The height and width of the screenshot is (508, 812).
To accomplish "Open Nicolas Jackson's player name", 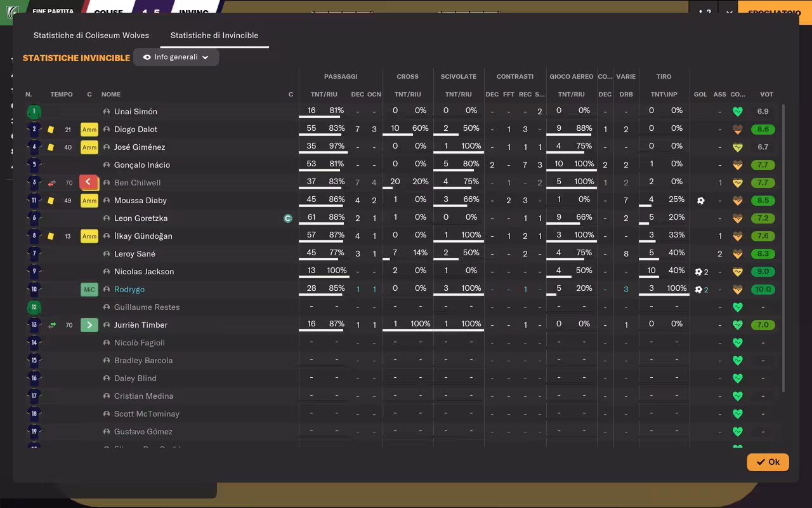I will (144, 272).
